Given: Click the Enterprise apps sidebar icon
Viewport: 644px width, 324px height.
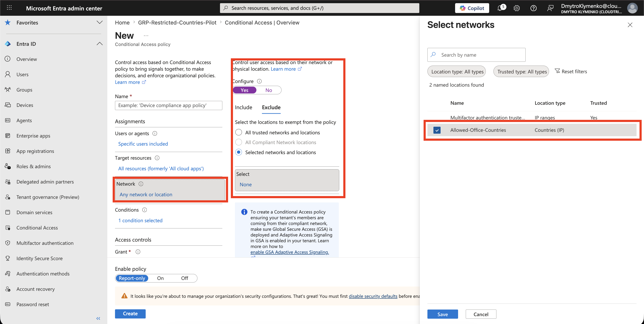Looking at the screenshot, I should click(8, 135).
